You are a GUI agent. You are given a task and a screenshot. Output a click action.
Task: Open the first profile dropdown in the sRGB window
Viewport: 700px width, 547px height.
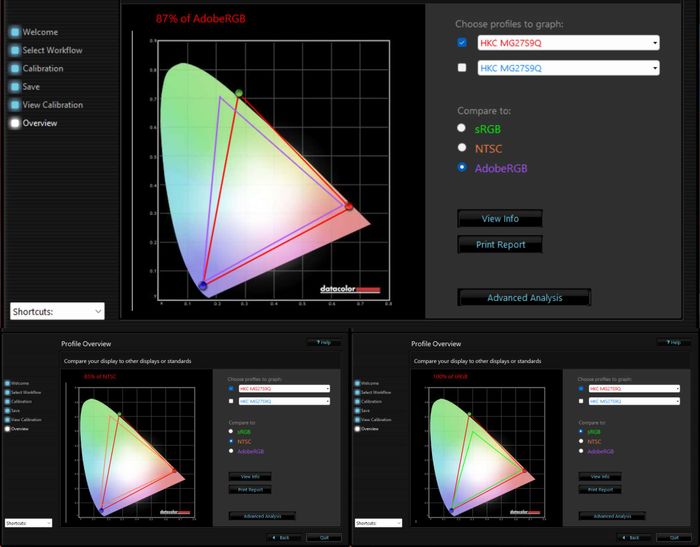(634, 388)
